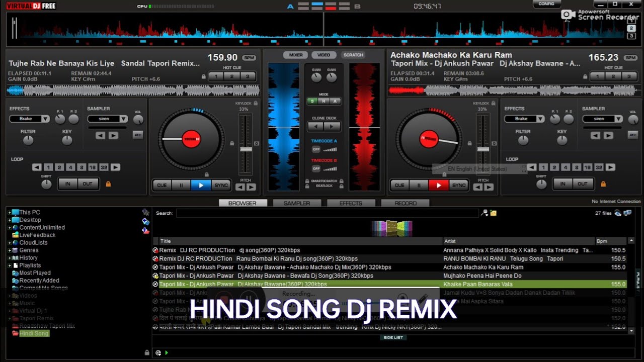
Task: Clone deck to the left arrow
Action: coord(316,127)
